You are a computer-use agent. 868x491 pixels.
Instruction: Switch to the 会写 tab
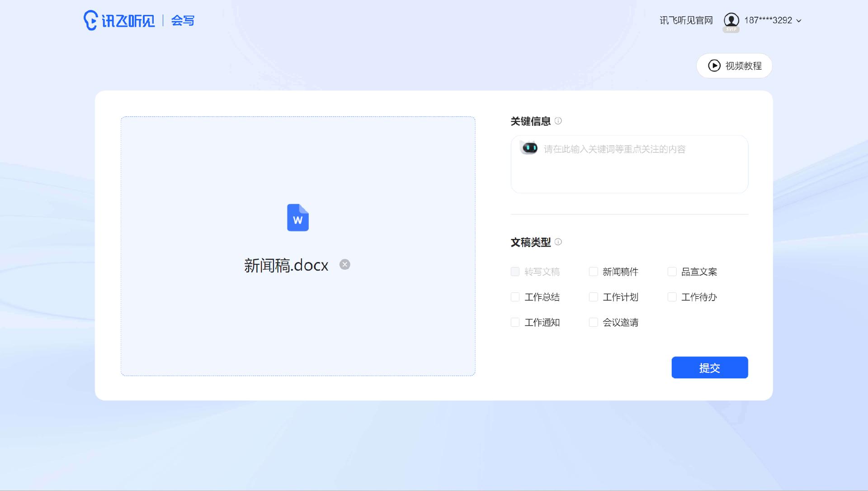coord(182,20)
